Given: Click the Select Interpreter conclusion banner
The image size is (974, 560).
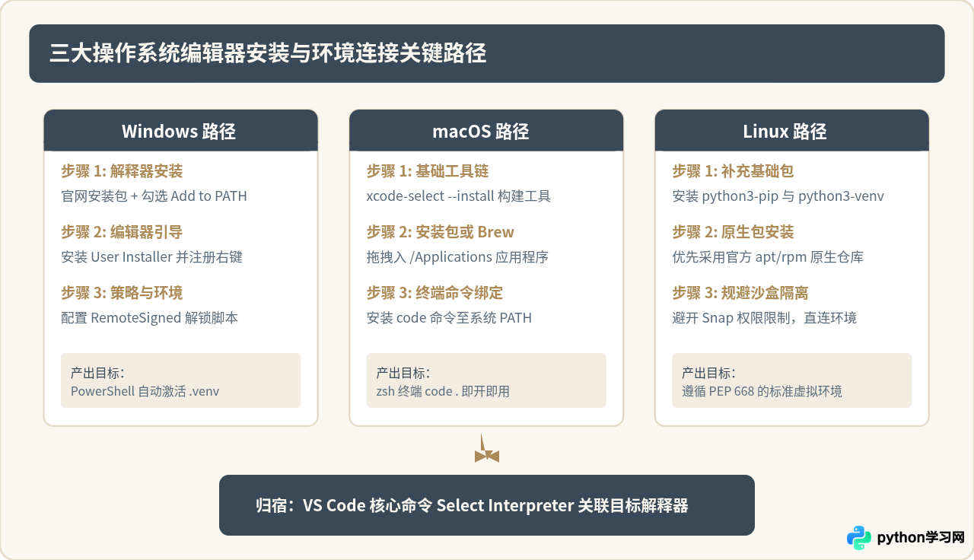Looking at the screenshot, I should click(x=487, y=505).
